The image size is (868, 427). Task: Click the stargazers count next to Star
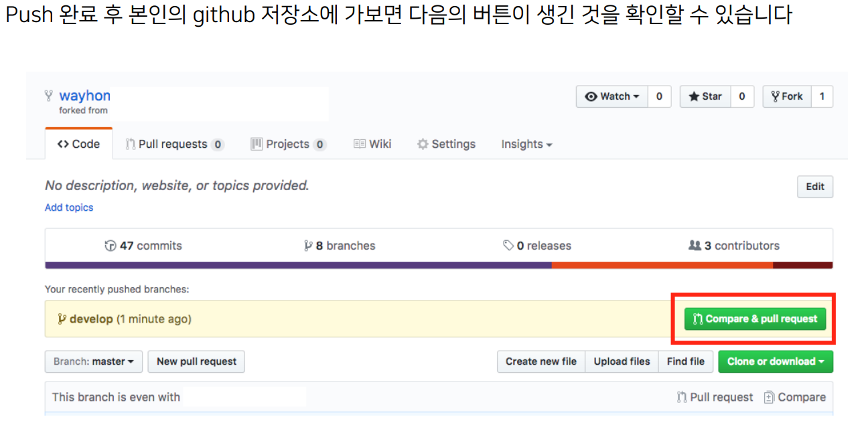pyautogui.click(x=742, y=96)
